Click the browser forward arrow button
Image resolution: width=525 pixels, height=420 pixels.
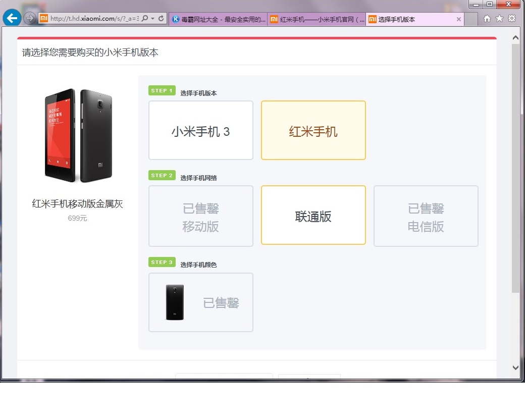(30, 18)
